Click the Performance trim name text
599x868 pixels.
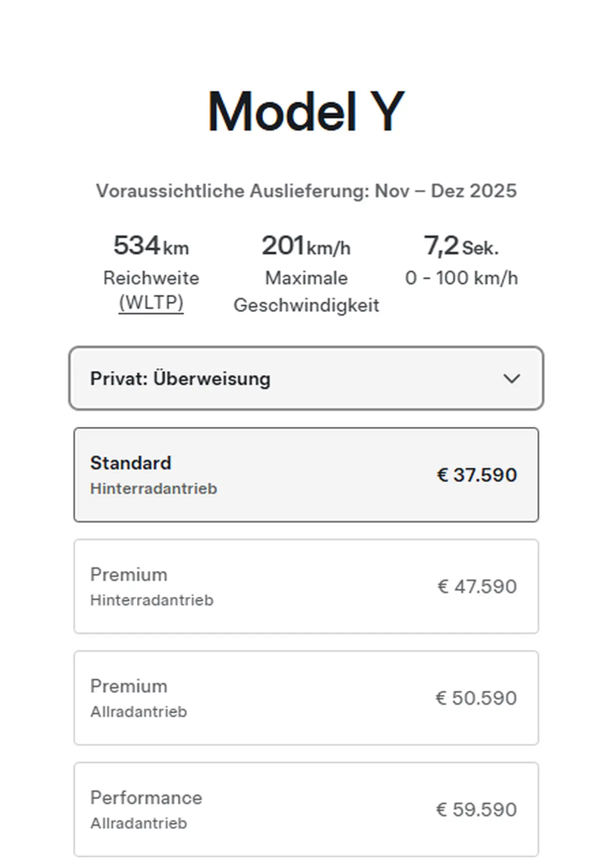(146, 798)
